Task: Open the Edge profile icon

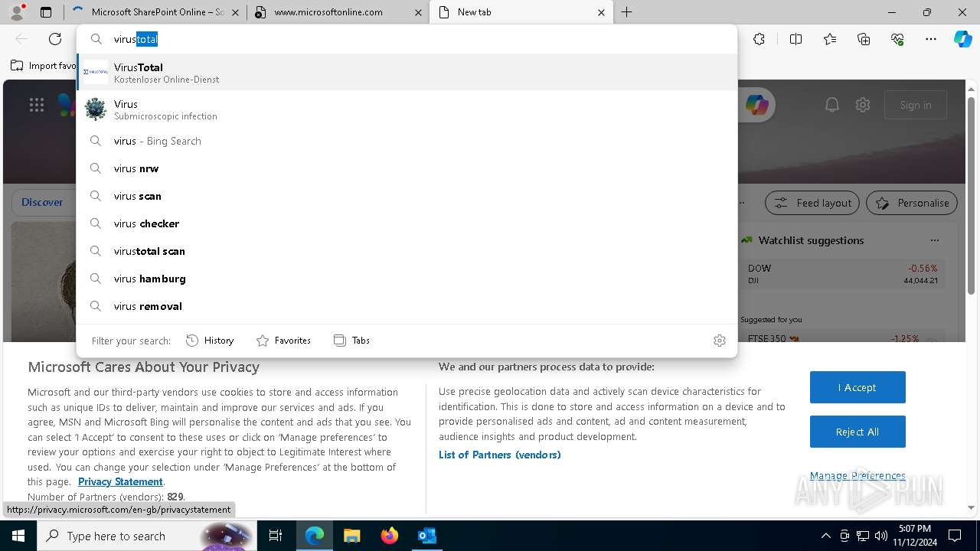Action: (17, 12)
